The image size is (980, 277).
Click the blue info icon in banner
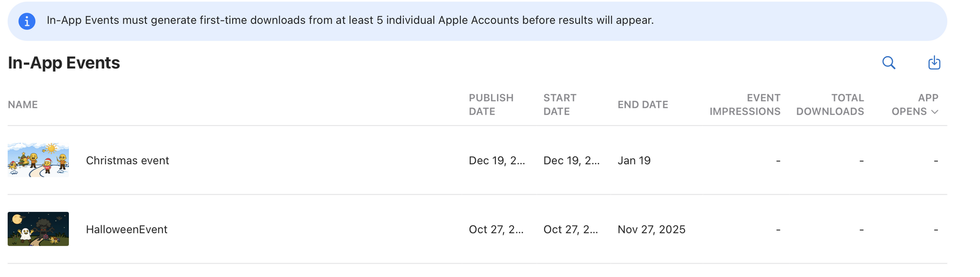tap(27, 21)
